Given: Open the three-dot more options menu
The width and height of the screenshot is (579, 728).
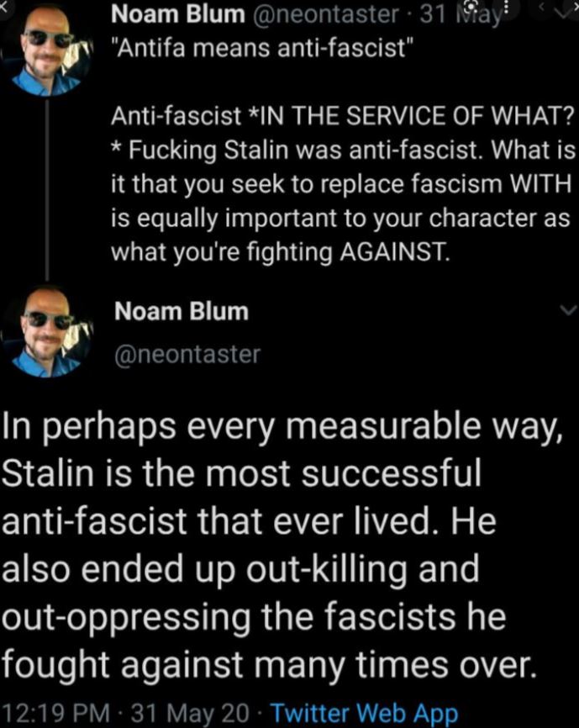Looking at the screenshot, I should coord(506,8).
